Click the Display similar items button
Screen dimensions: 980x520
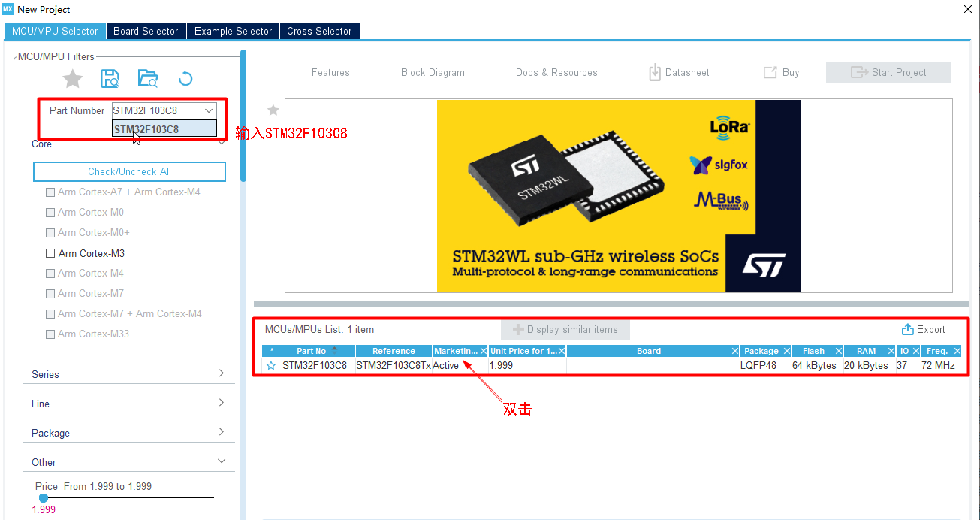click(565, 329)
